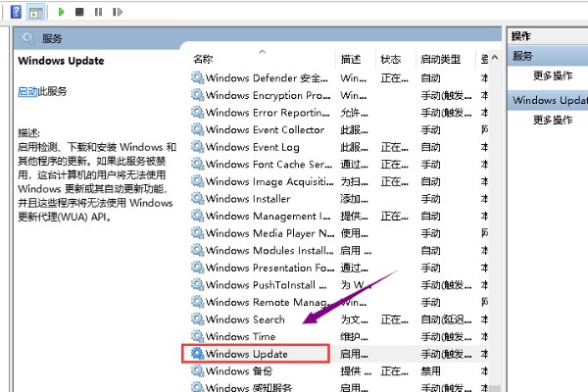Sort by the 名称 column header
Image resolution: width=588 pixels, height=392 pixels.
tap(203, 59)
